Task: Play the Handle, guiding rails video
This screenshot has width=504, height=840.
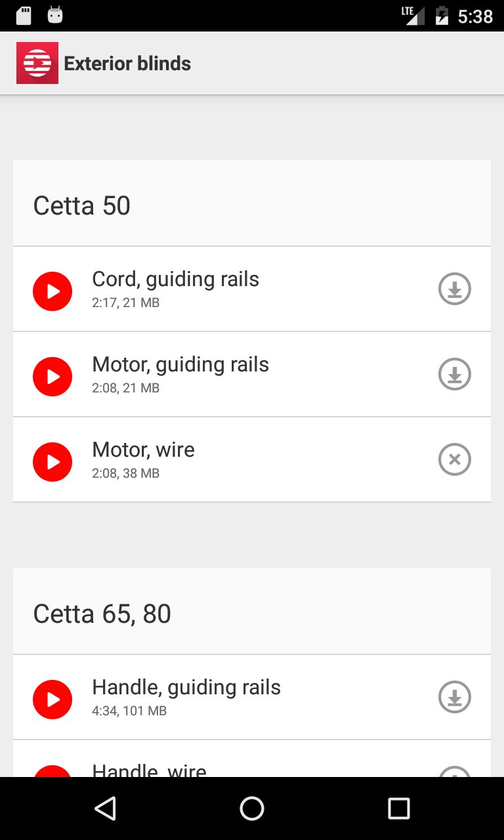Action: pos(52,700)
